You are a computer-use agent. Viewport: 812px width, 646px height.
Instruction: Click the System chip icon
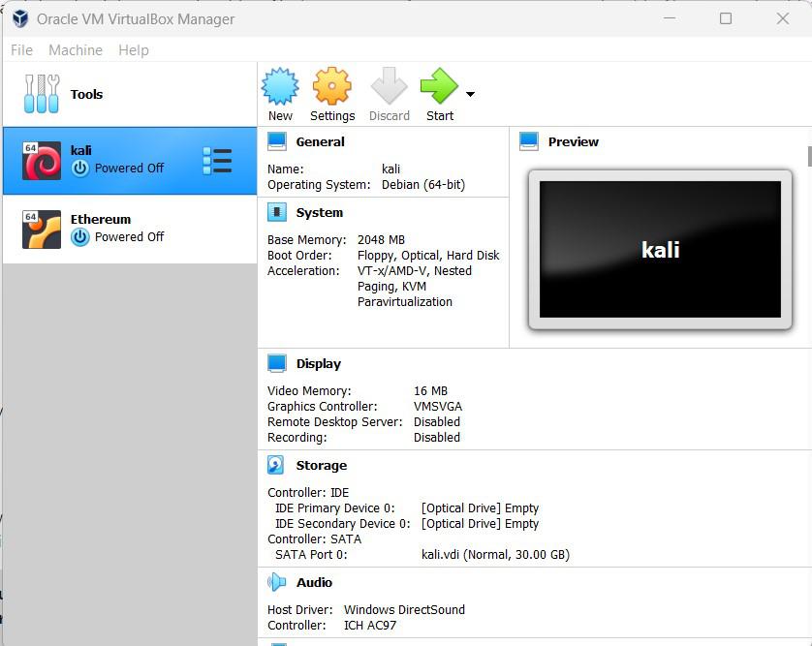[x=277, y=212]
